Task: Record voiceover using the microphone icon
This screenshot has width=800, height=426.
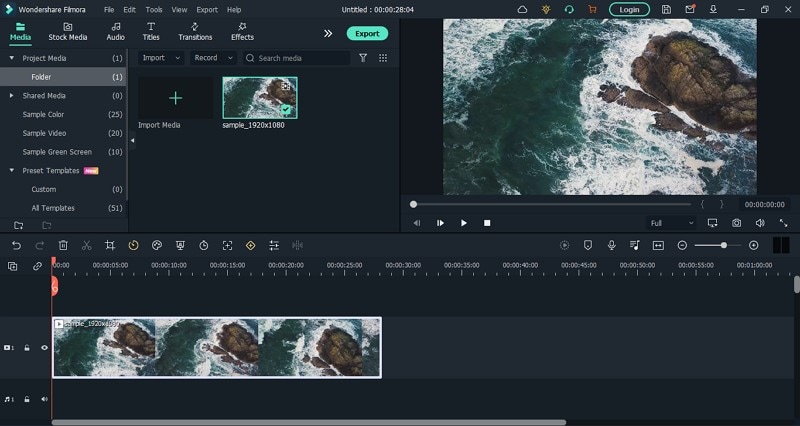Action: click(611, 245)
